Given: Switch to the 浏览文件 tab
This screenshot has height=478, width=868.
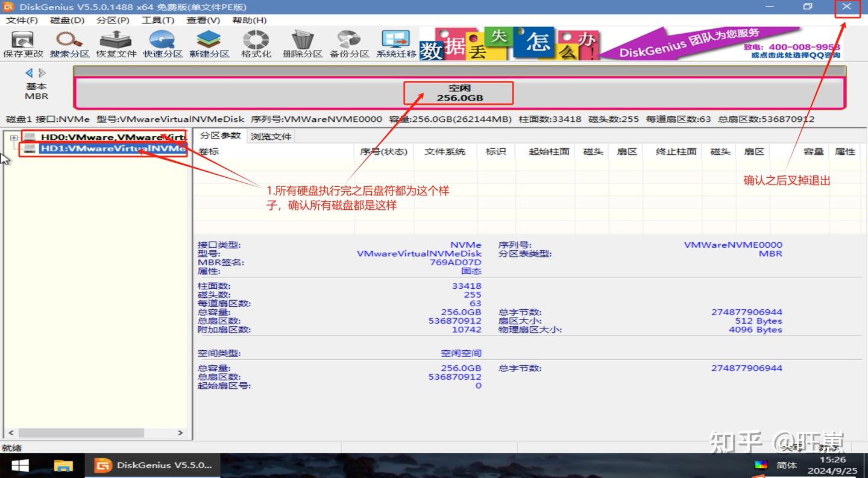Looking at the screenshot, I should pyautogui.click(x=271, y=136).
